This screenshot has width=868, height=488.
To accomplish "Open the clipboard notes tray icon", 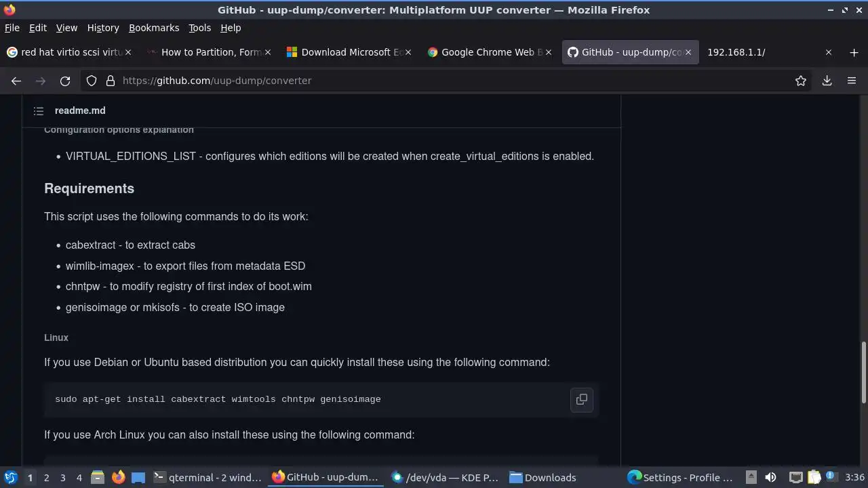I will (x=813, y=477).
